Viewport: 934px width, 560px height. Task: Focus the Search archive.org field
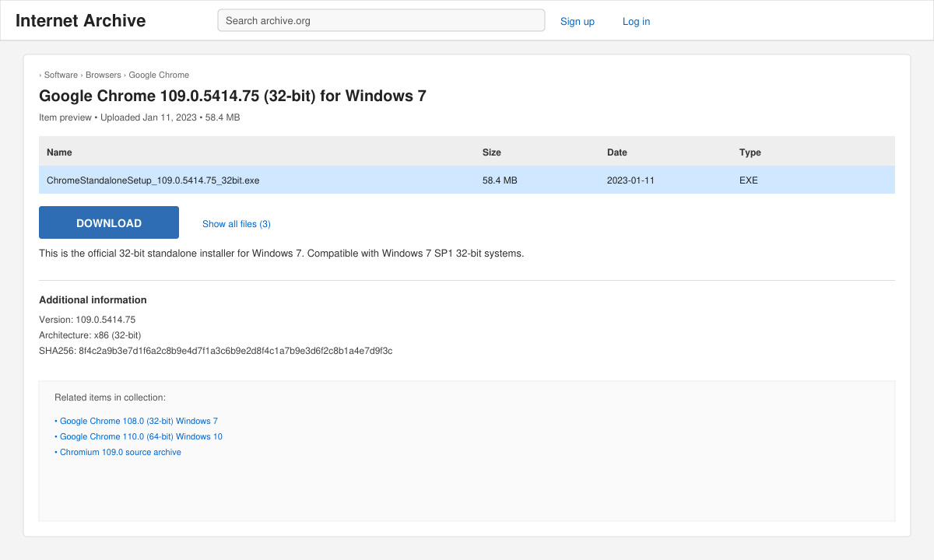(x=381, y=20)
